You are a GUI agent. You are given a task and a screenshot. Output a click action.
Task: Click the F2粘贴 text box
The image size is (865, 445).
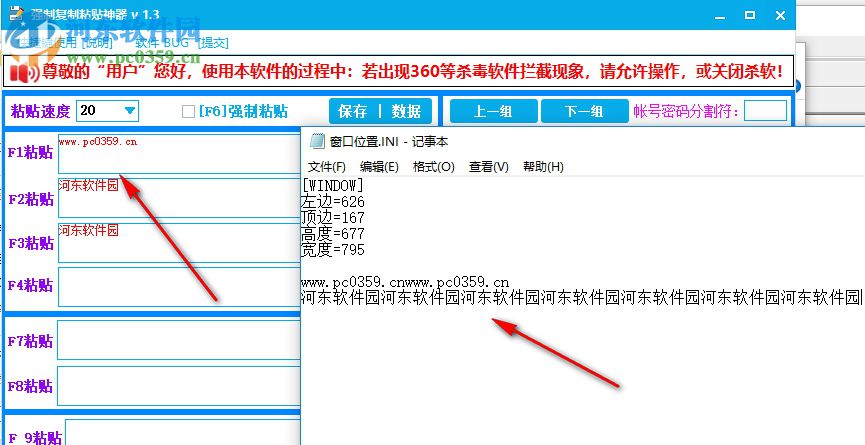click(x=179, y=198)
